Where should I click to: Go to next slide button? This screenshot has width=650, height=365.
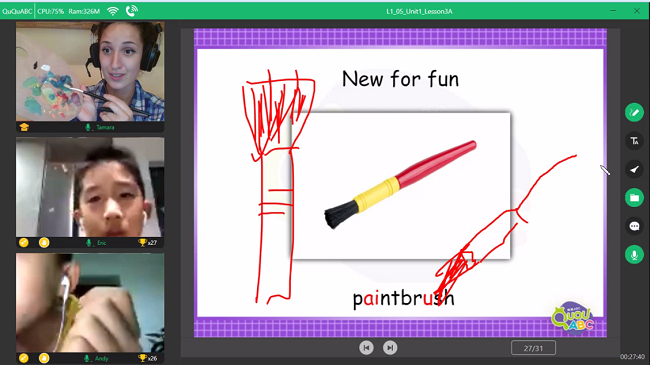point(390,348)
